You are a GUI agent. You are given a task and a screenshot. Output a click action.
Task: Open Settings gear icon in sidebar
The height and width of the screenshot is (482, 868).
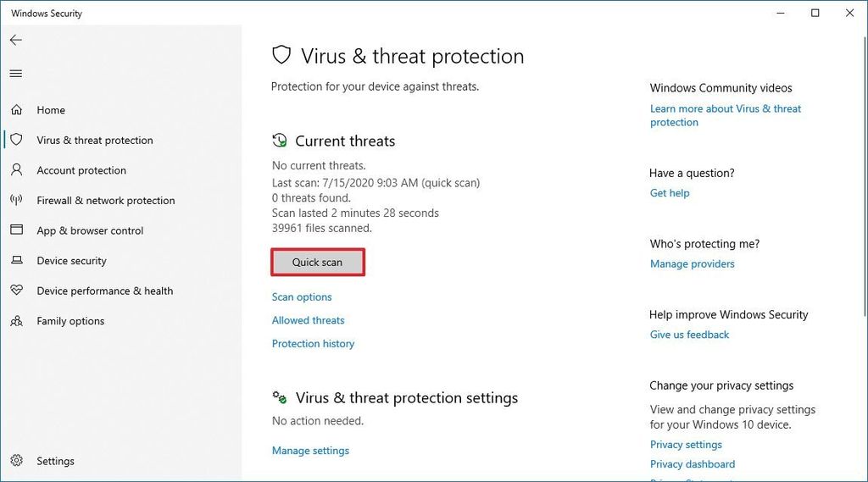(17, 461)
